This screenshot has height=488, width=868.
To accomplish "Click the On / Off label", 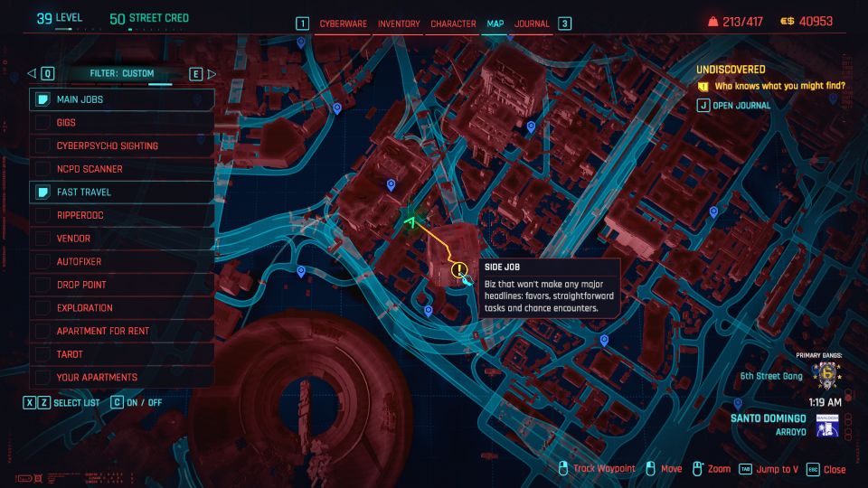I will [x=144, y=403].
